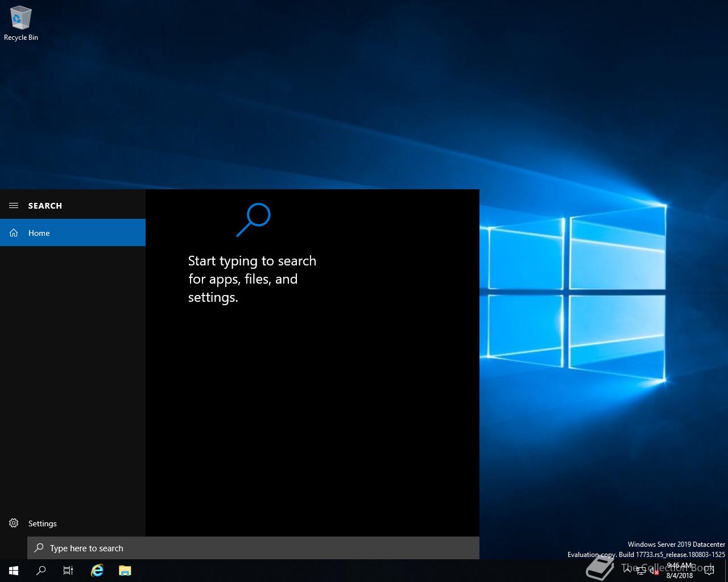This screenshot has width=728, height=582.
Task: Click the muted volume icon in tray
Action: click(655, 571)
